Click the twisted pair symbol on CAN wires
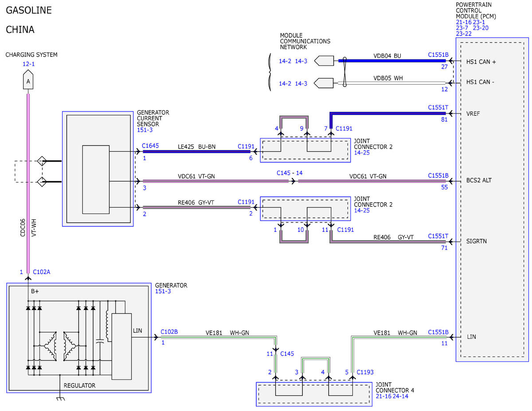Screen dimensions: 532x411 coord(344,71)
